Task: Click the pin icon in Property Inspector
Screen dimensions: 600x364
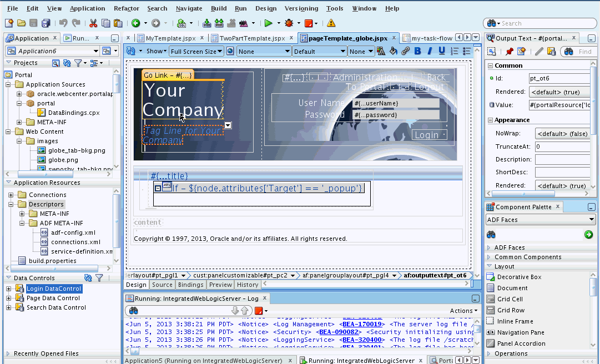Action: pos(510,51)
